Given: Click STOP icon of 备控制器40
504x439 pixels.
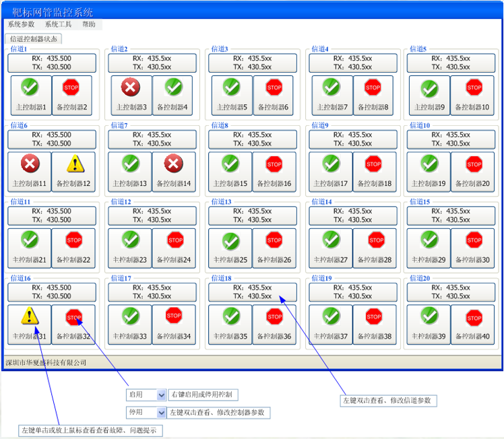Looking at the screenshot, I should pyautogui.click(x=474, y=317).
